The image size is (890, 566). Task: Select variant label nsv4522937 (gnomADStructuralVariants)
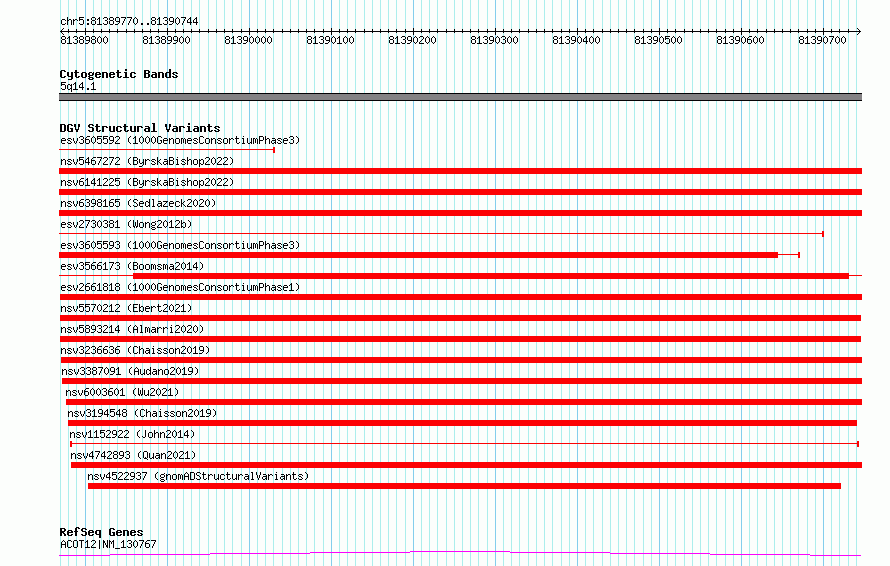point(198,476)
